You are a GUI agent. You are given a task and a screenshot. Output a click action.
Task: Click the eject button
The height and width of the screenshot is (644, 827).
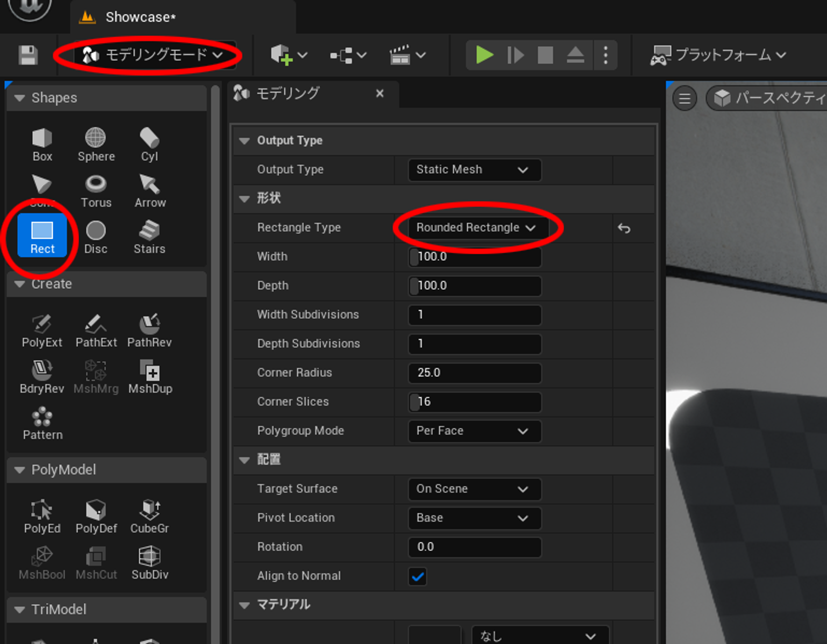(575, 55)
